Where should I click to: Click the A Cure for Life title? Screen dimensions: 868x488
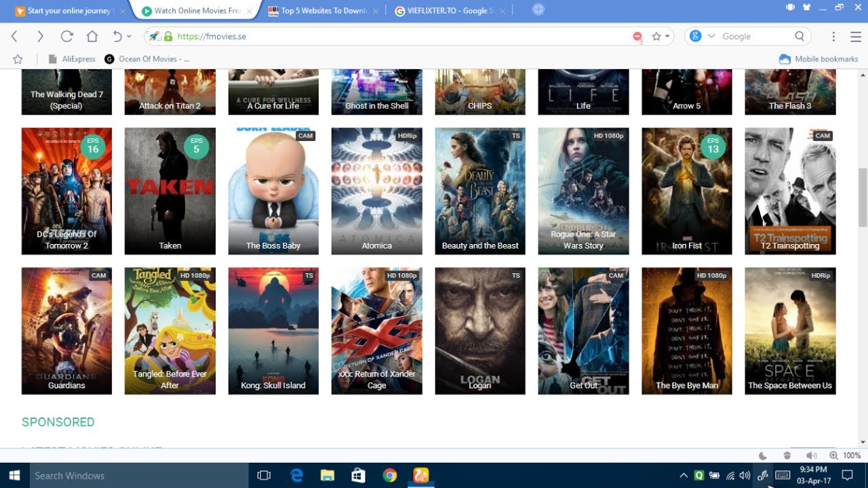pos(273,106)
